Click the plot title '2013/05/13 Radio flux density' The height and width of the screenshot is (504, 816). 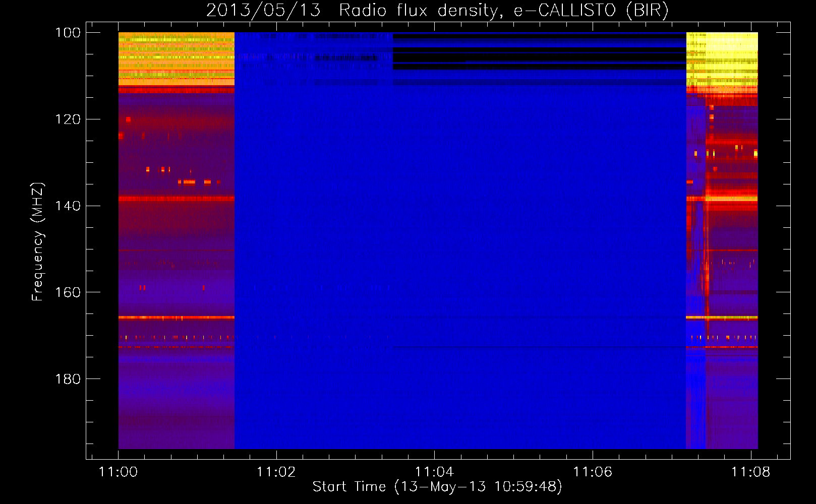click(437, 10)
